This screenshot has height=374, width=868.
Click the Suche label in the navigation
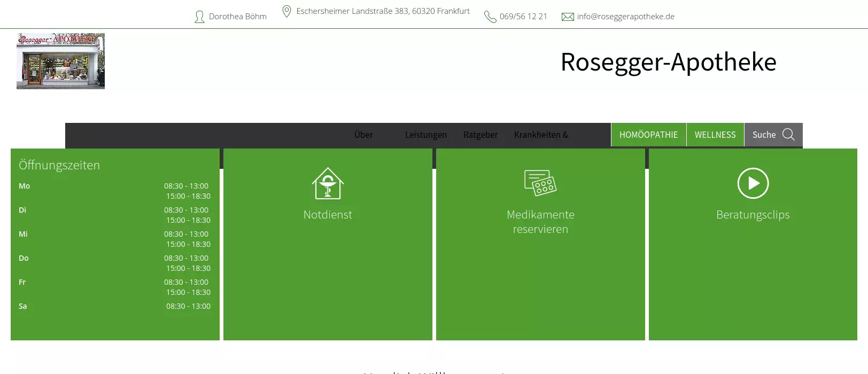coord(764,135)
